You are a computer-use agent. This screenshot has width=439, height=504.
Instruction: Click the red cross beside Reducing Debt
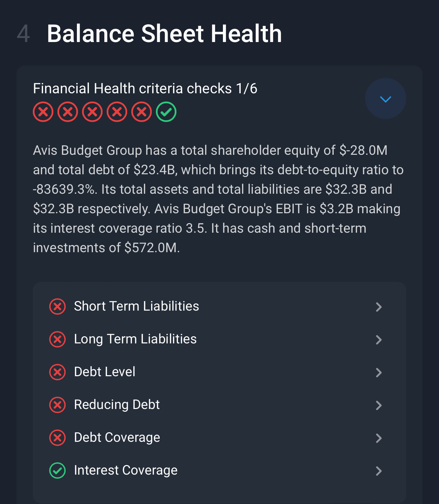pyautogui.click(x=57, y=405)
